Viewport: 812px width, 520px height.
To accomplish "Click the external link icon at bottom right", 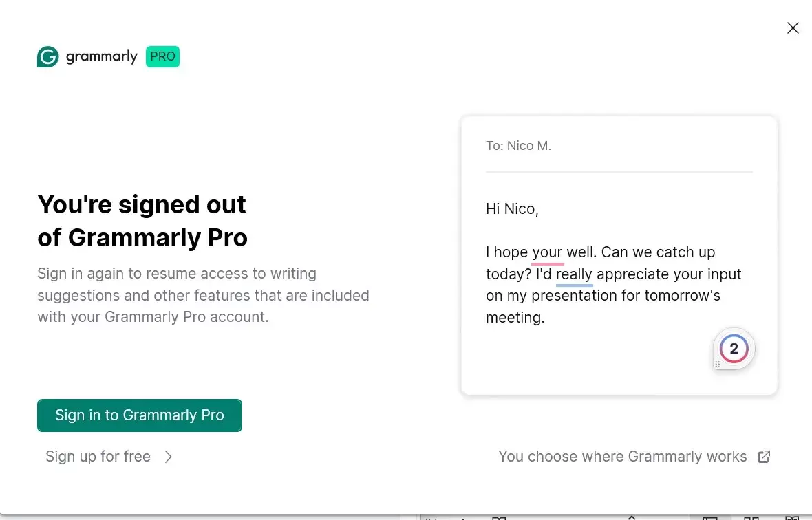I will [x=764, y=457].
